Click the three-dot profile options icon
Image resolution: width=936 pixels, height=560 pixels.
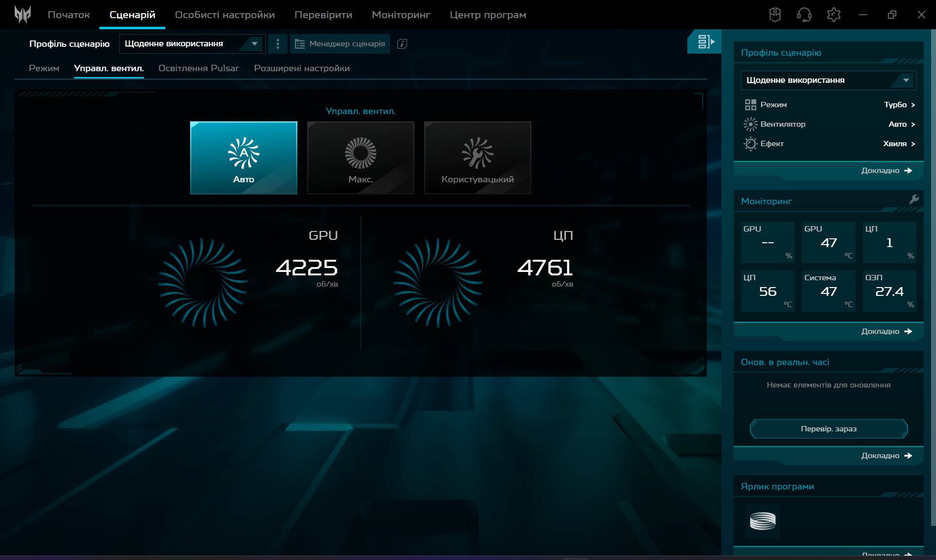coord(278,44)
